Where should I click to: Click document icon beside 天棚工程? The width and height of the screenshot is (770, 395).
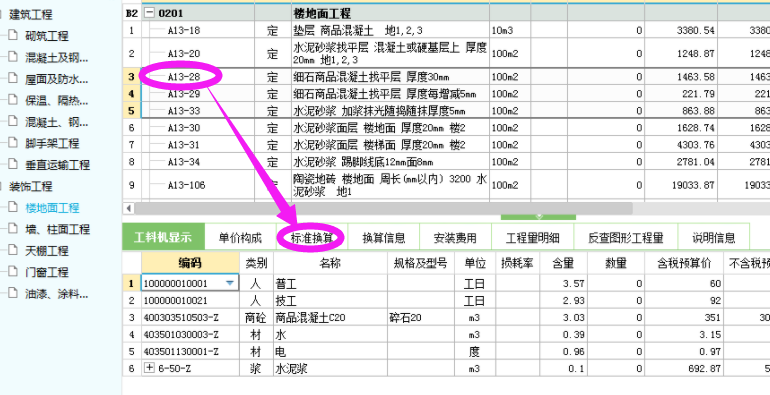pyautogui.click(x=13, y=251)
